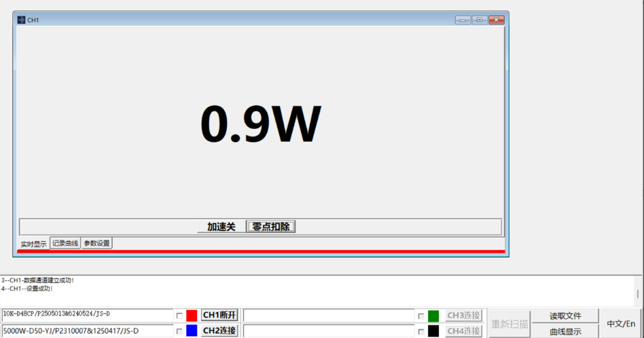Click the CH2连接 connect button
This screenshot has height=338, width=644.
tap(219, 331)
